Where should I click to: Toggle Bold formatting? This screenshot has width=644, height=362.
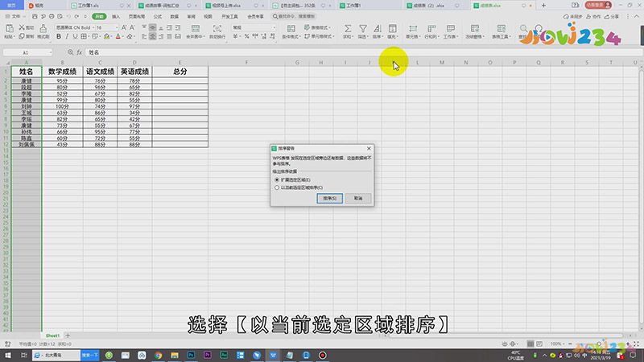coord(59,36)
